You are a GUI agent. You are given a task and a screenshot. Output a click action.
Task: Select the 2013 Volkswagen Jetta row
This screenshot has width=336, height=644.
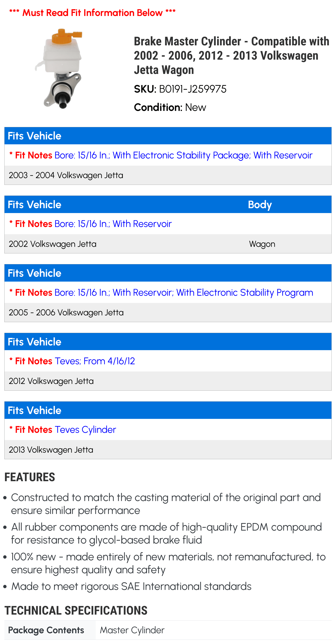click(x=168, y=450)
